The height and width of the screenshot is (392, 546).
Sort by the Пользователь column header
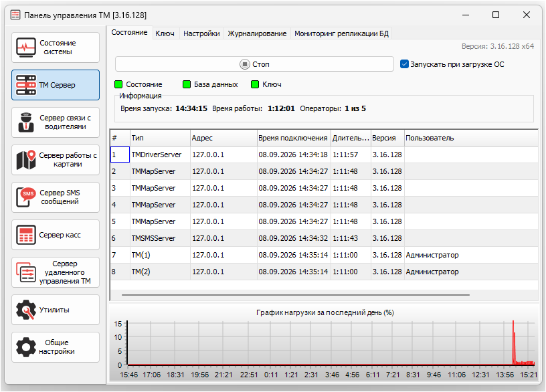click(x=471, y=138)
